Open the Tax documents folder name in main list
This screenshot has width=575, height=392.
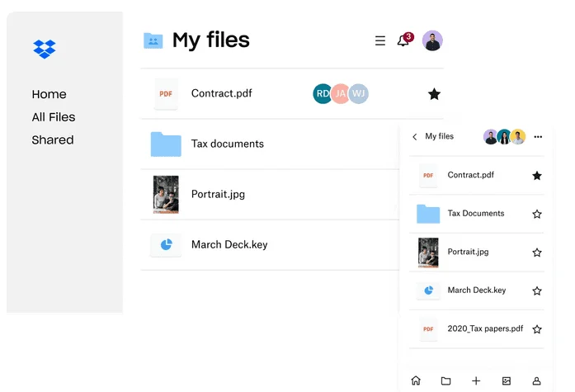tap(228, 144)
